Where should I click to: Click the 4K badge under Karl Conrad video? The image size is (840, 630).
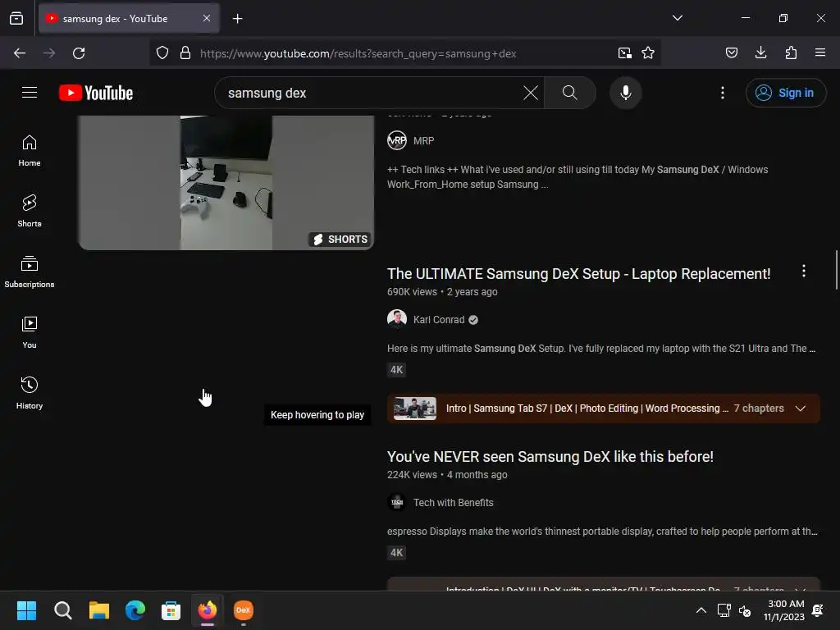(x=396, y=370)
